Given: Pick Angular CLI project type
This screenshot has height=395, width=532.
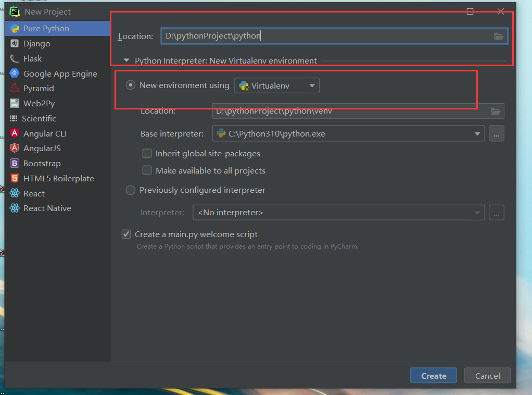Looking at the screenshot, I should (x=58, y=133).
